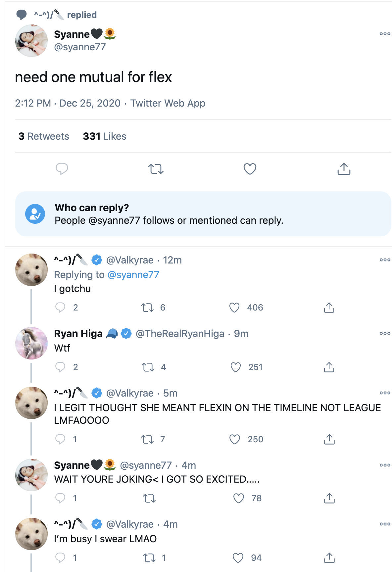Click the reply icon under the main tweet

point(62,169)
